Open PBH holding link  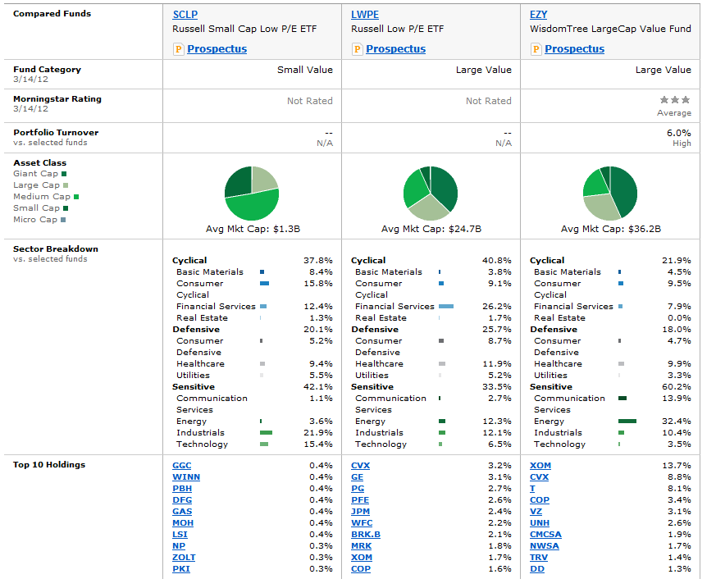[182, 489]
